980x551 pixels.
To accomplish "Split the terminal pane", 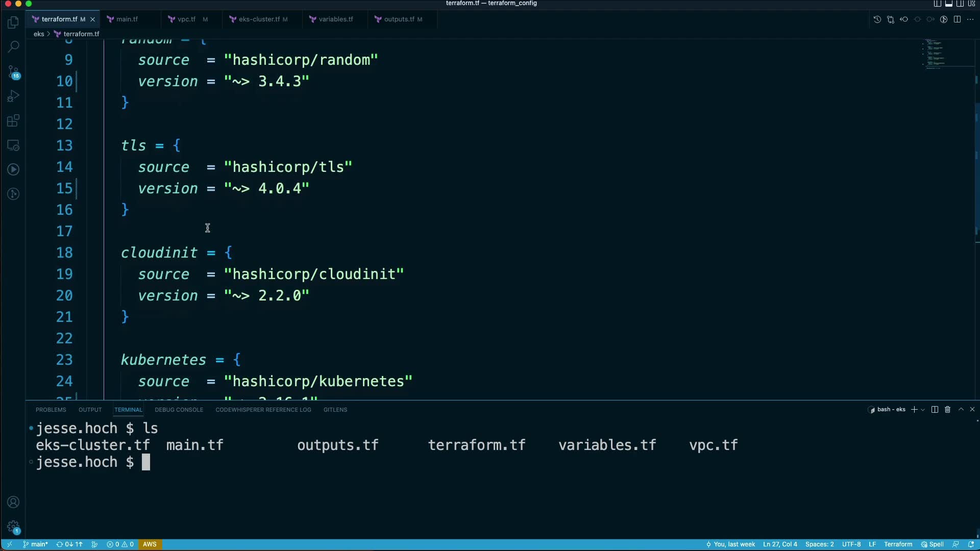I will tap(935, 410).
